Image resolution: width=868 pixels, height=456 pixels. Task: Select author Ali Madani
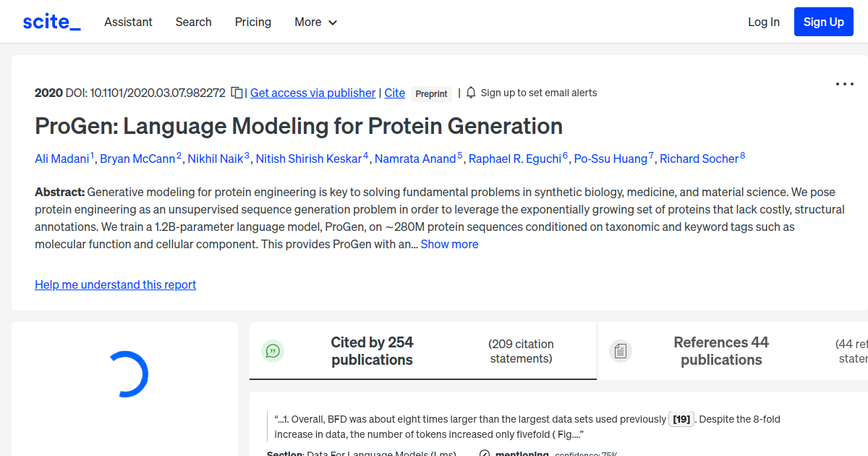point(62,158)
